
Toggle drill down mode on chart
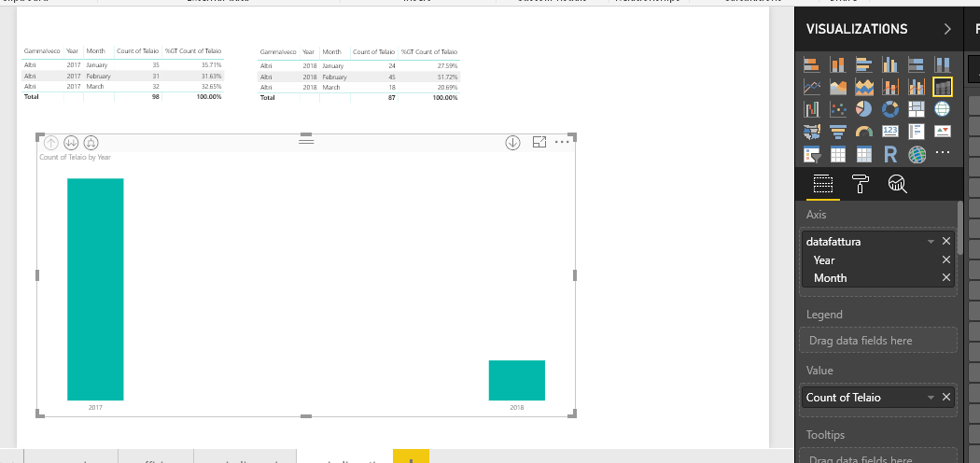click(512, 143)
